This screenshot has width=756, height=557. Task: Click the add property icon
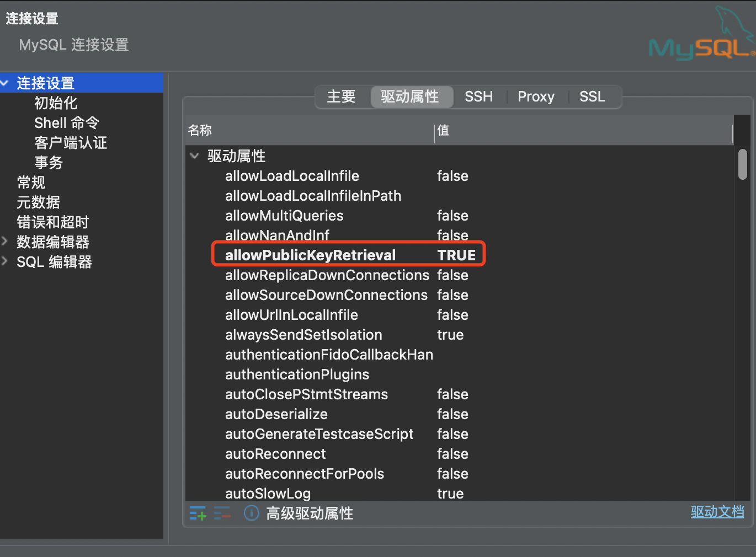point(198,513)
